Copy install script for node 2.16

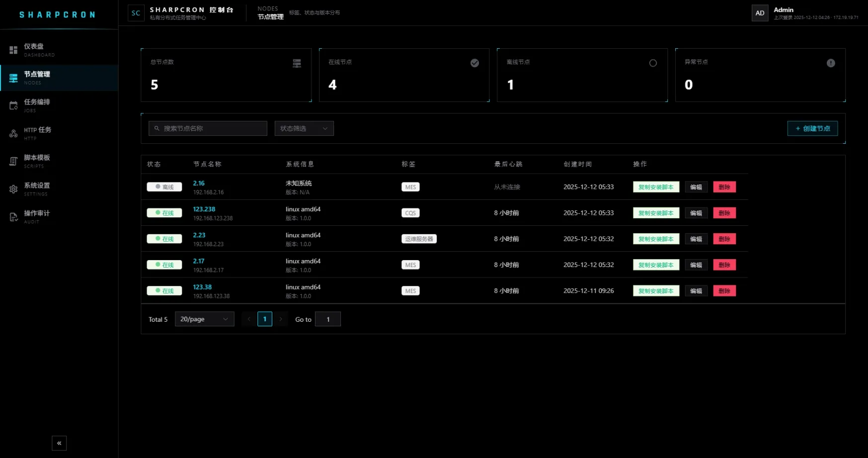(656, 187)
